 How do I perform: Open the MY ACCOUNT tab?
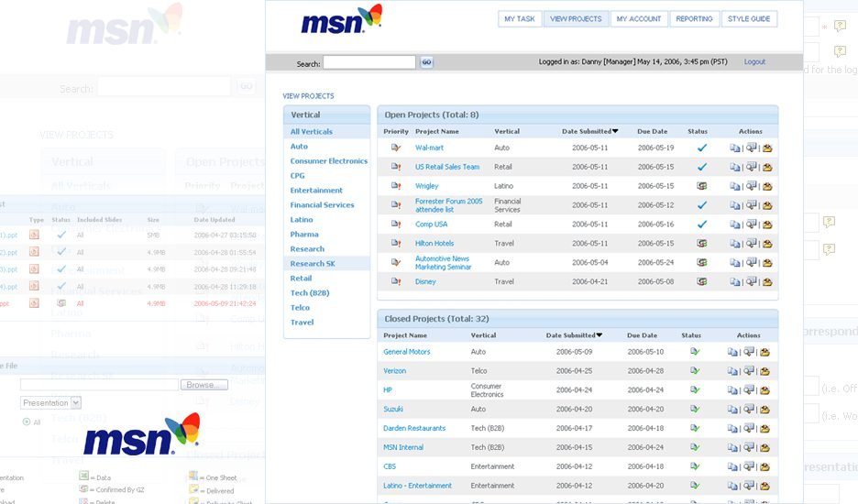639,18
